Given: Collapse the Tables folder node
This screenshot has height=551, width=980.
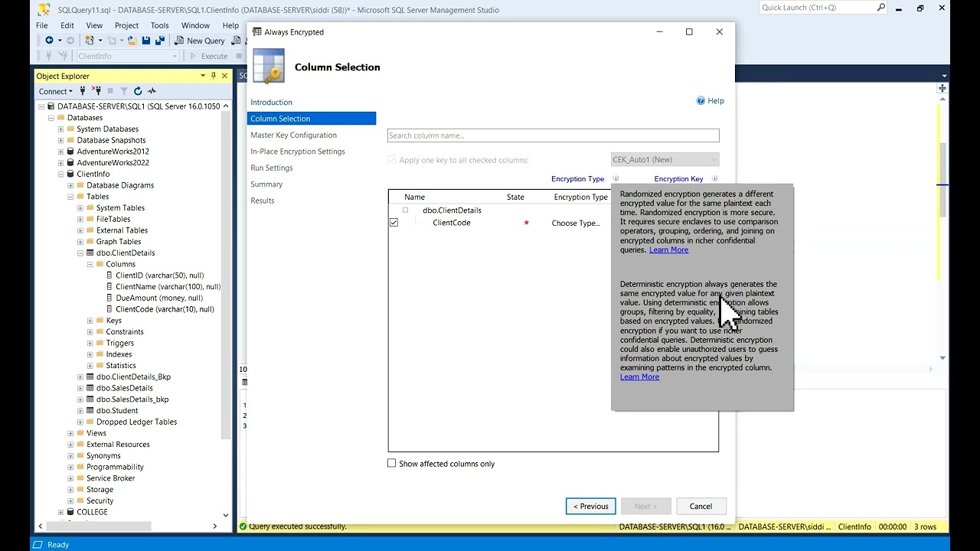Looking at the screenshot, I should 70,197.
